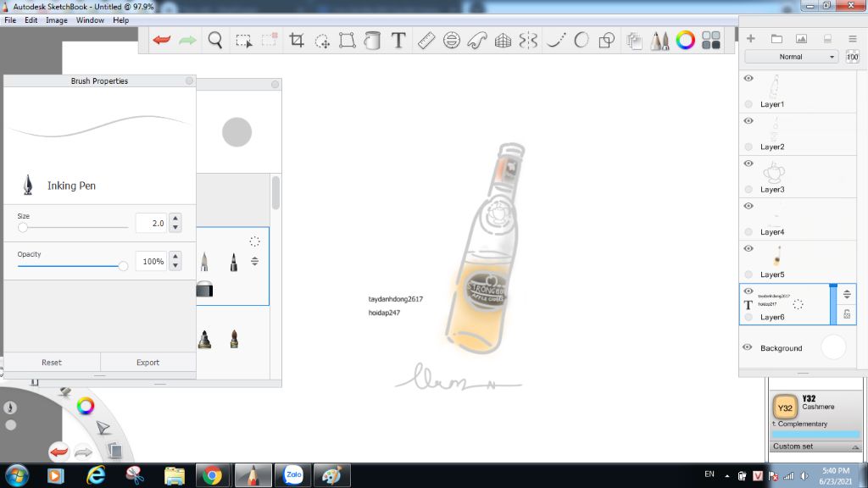Open the Color Editor wheel in toolbar
The image size is (868, 488).
pyautogui.click(x=685, y=41)
